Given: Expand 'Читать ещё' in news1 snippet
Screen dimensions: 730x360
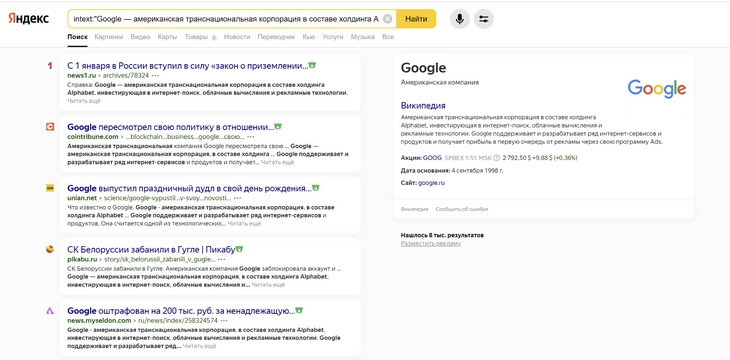Looking at the screenshot, I should coord(84,101).
